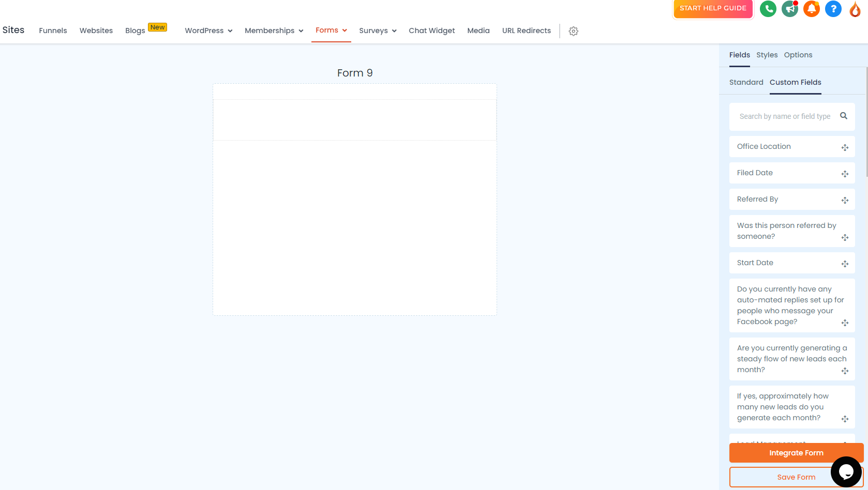Select the Office Location custom field
The image size is (868, 490).
click(792, 146)
